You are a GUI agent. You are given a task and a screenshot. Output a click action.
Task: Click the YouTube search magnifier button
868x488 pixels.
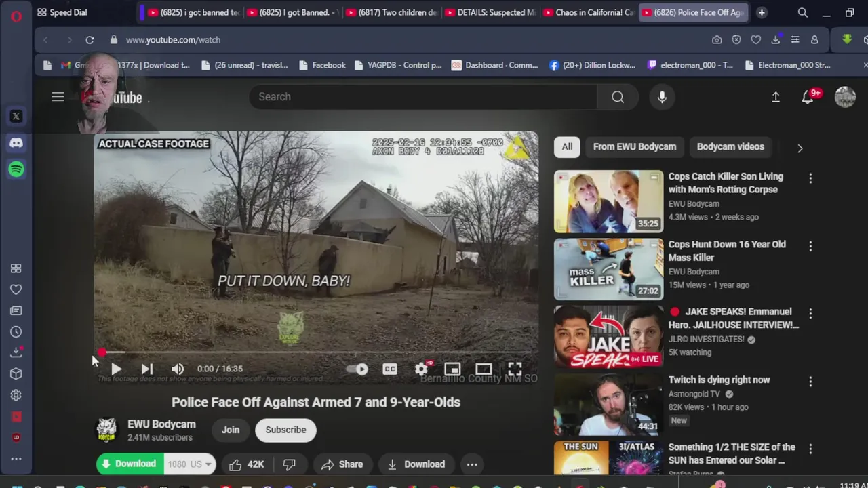(x=618, y=97)
